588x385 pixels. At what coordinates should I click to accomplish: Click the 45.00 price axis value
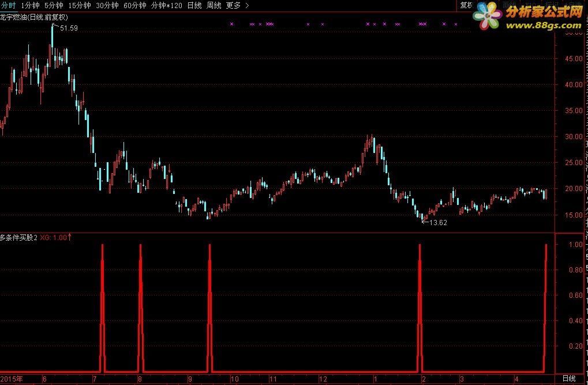[x=574, y=58]
